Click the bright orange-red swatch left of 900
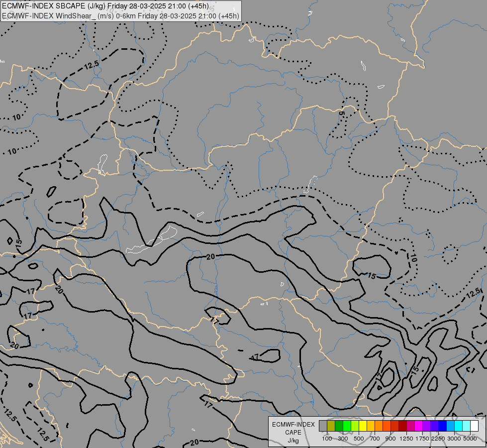Viewport: 487px width, 448px height. pyautogui.click(x=387, y=426)
